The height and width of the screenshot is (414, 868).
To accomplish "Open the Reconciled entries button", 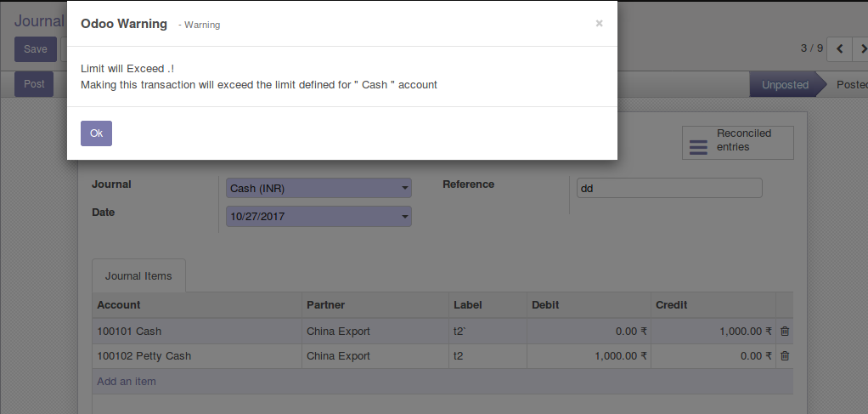I will (x=737, y=143).
